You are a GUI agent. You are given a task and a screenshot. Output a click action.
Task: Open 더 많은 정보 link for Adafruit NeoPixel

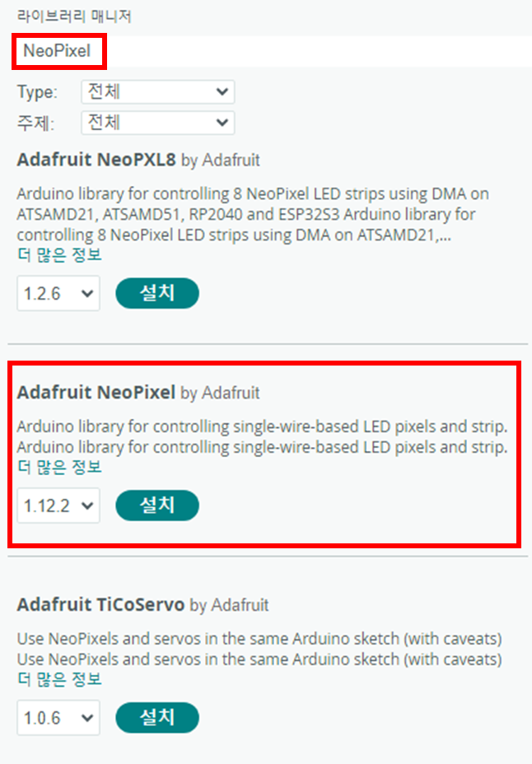tap(59, 467)
